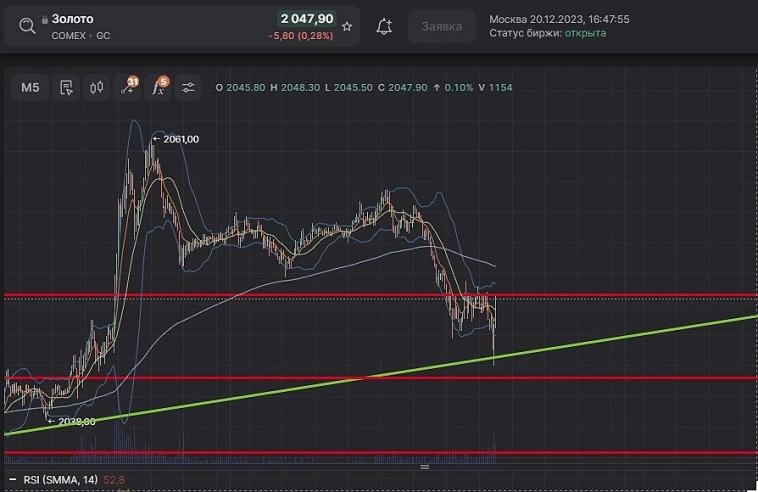Open the candlestick chart type selector
Screen dimensions: 758x492
(97, 88)
